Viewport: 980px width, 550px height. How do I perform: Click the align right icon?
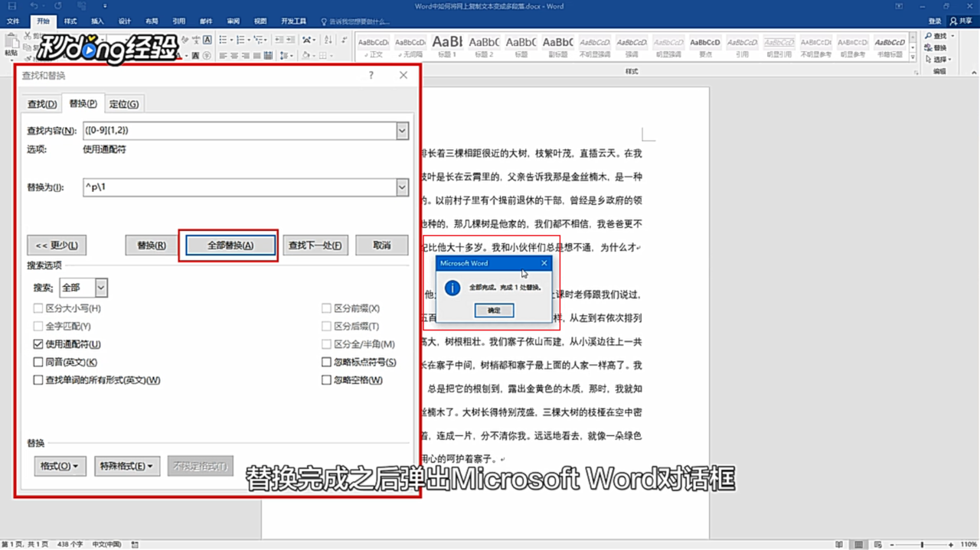(246, 55)
